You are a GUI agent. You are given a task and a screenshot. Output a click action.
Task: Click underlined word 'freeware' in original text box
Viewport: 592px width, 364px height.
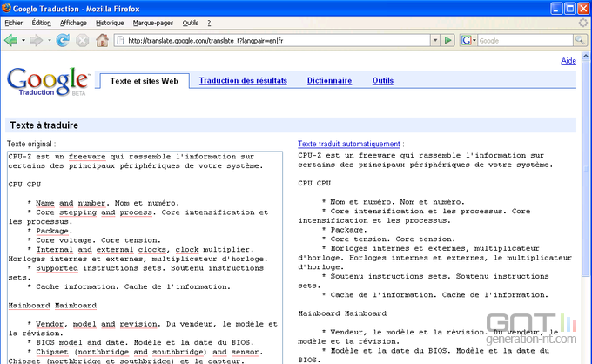pyautogui.click(x=87, y=157)
